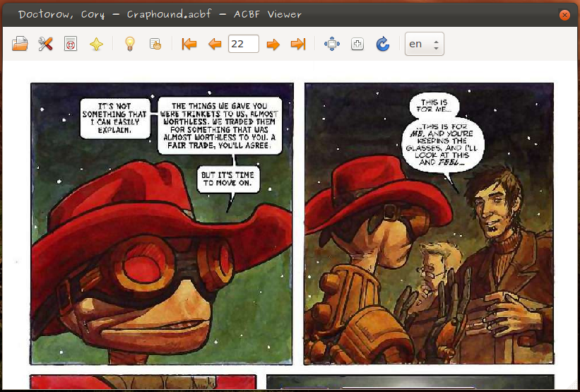Click the left comic panel with red-hatted alien
Screen dimensions: 580x392
point(162,224)
